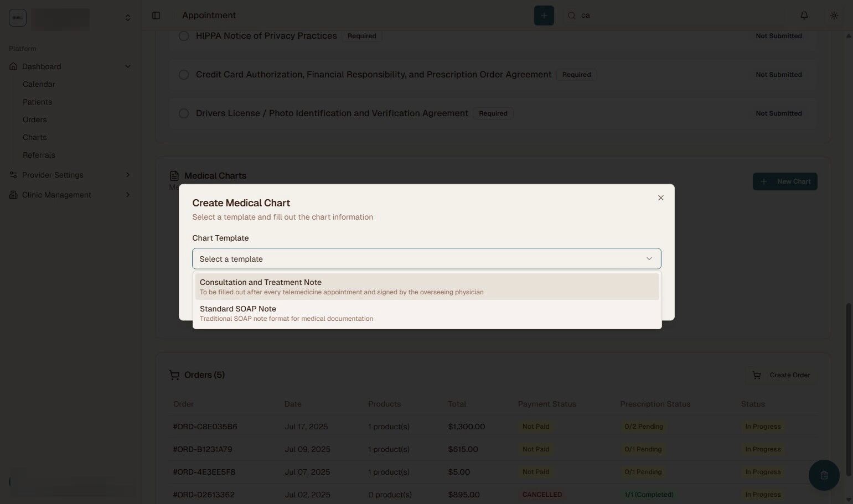The image size is (853, 504).
Task: Click the New Chart button
Action: point(785,181)
